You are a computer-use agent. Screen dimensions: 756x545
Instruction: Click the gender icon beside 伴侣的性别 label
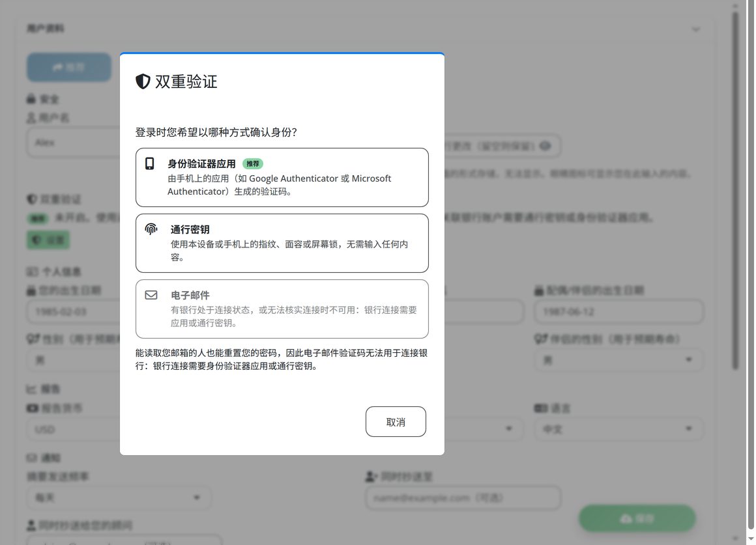[x=541, y=339]
